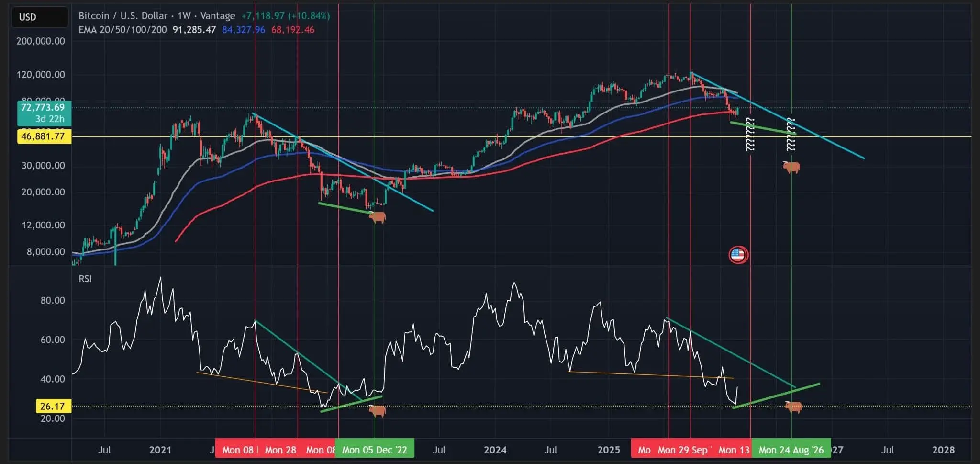
Task: Click the RSI 60.00 axis label
Action: [53, 340]
